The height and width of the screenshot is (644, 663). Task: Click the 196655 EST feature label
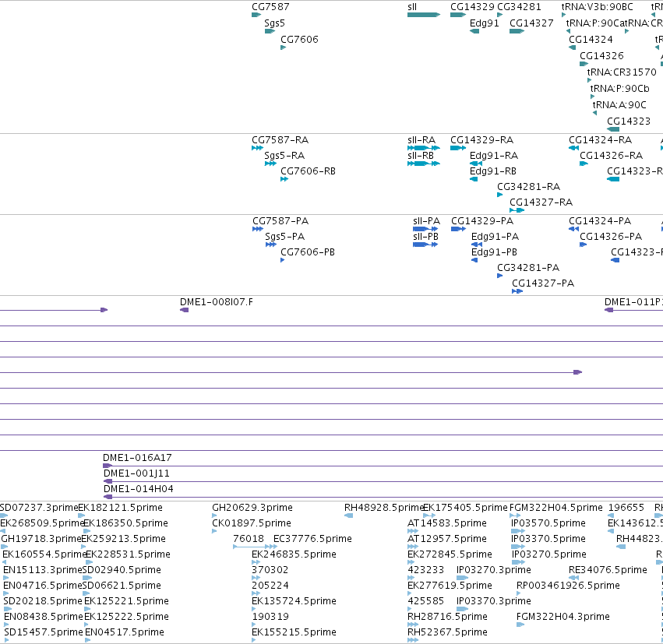click(x=626, y=508)
